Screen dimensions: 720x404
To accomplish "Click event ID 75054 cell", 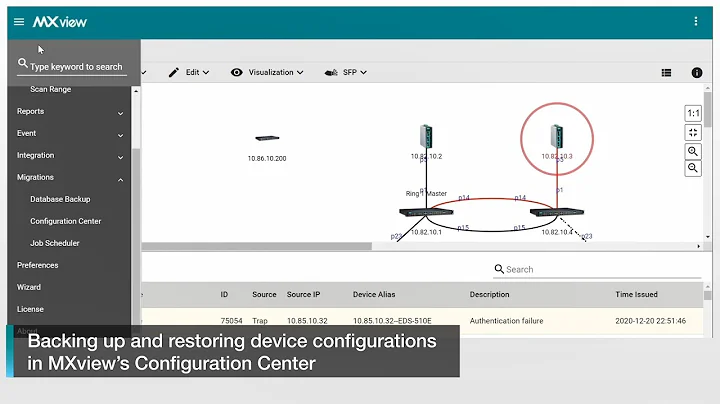I will (231, 321).
